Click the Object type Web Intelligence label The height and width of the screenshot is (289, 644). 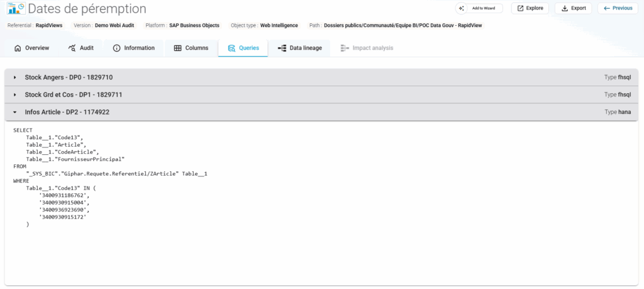pyautogui.click(x=265, y=25)
